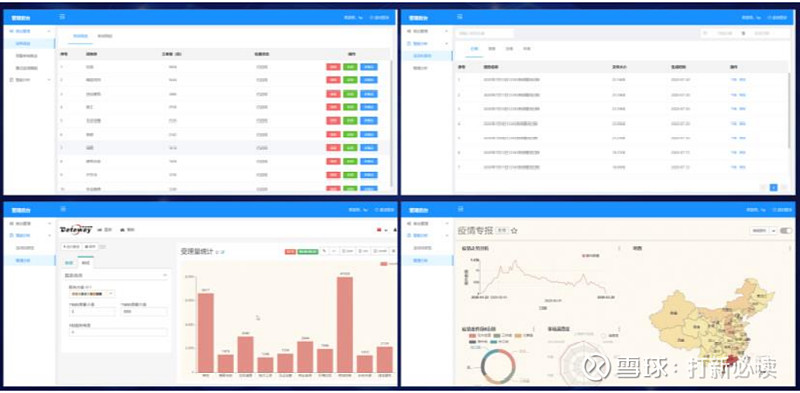The image size is (800, 393).
Task: Click the start date field in report list filter
Action: pos(724,34)
